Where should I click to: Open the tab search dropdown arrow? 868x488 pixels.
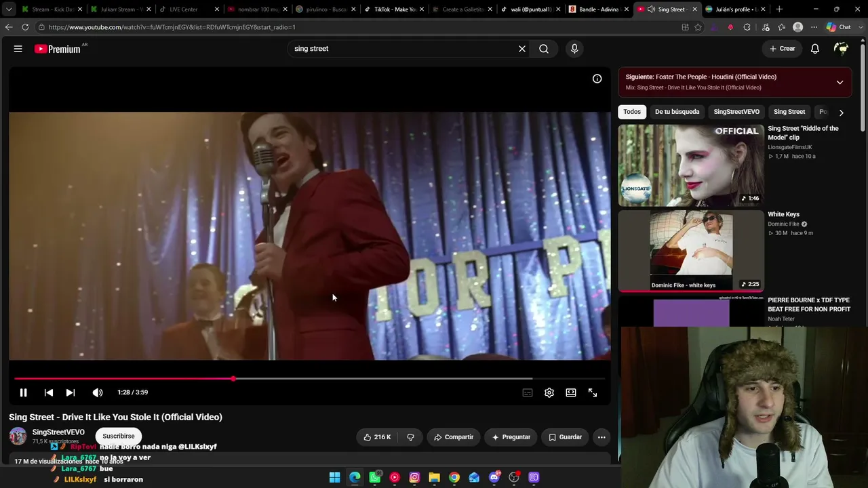pos(9,9)
